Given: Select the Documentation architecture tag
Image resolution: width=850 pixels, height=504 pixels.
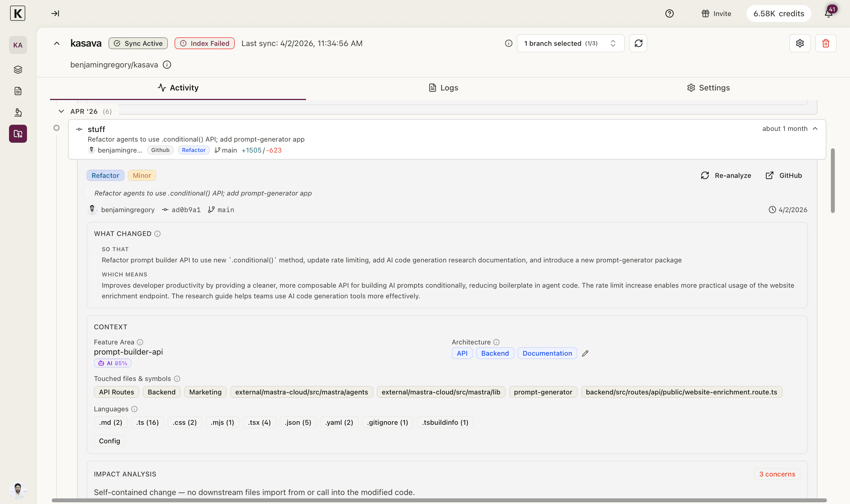Looking at the screenshot, I should pyautogui.click(x=547, y=353).
